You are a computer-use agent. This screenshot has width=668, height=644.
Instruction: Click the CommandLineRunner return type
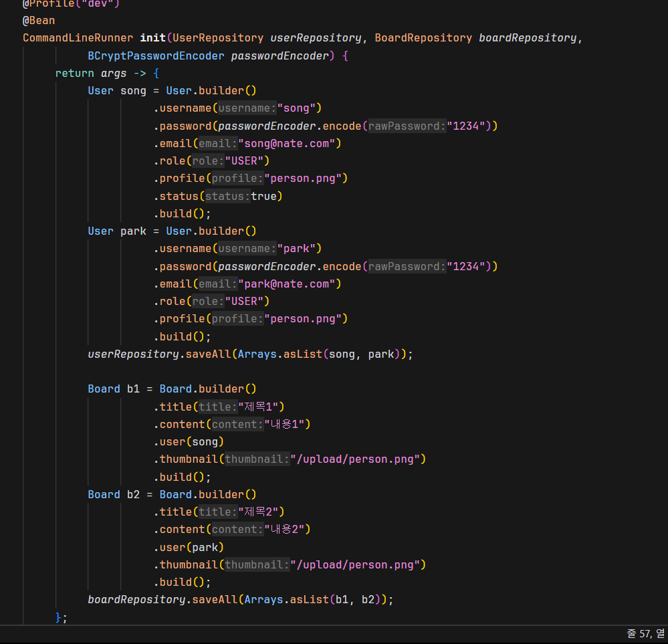pyautogui.click(x=78, y=38)
